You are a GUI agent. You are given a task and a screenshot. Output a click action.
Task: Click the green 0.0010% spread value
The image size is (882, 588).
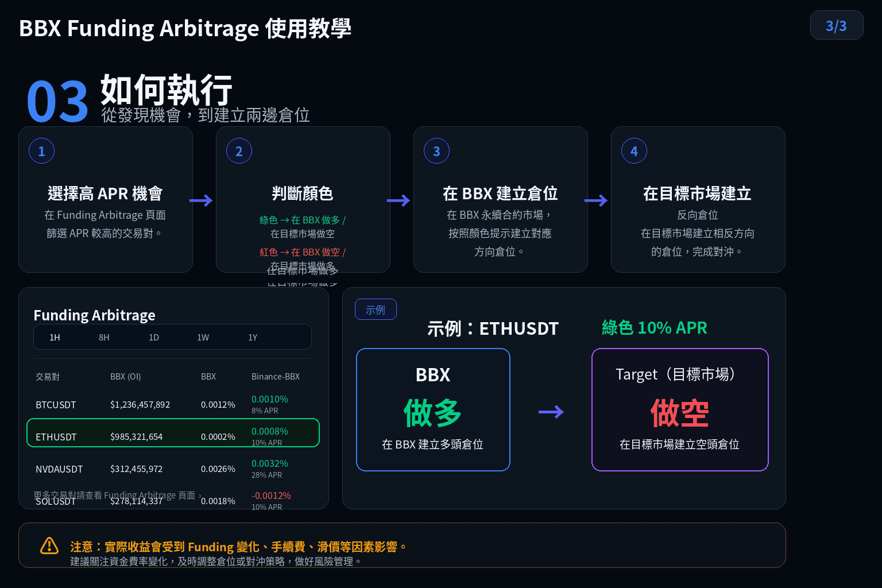tap(270, 399)
